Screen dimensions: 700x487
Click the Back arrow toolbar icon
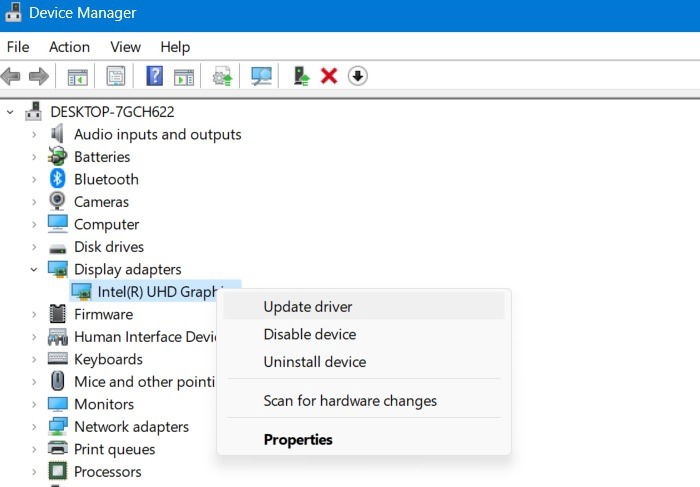pyautogui.click(x=11, y=76)
